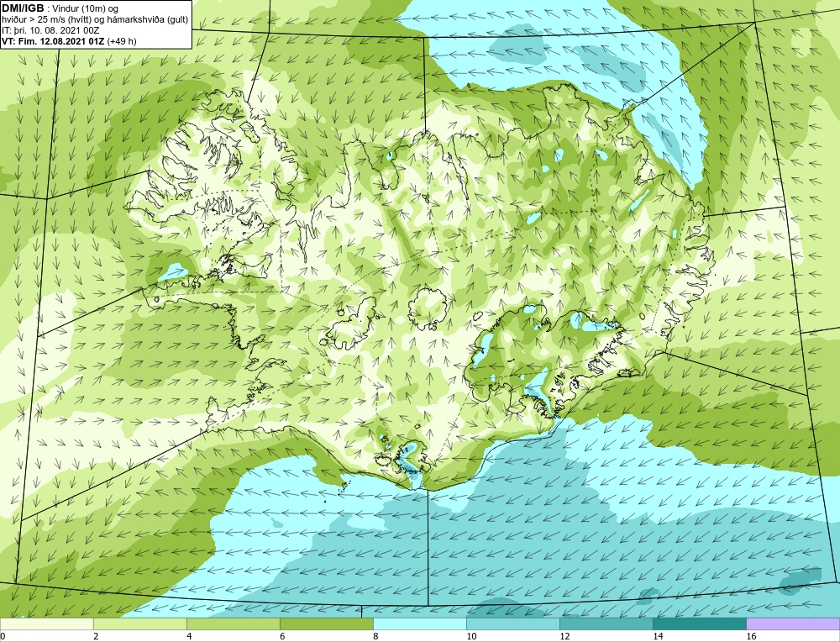Click the legend value '0'
The height and width of the screenshot is (642, 840).
coord(3,636)
